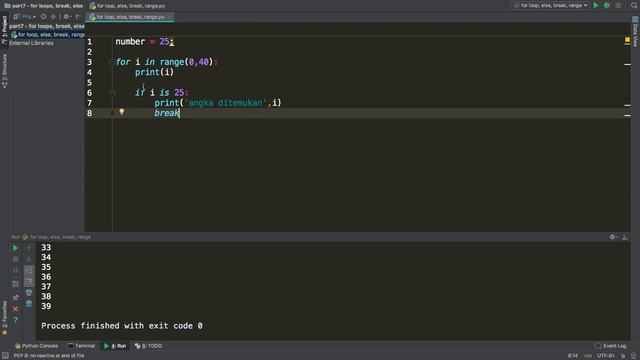Click the Stop icon in top toolbar
The height and width of the screenshot is (360, 640).
[618, 6]
